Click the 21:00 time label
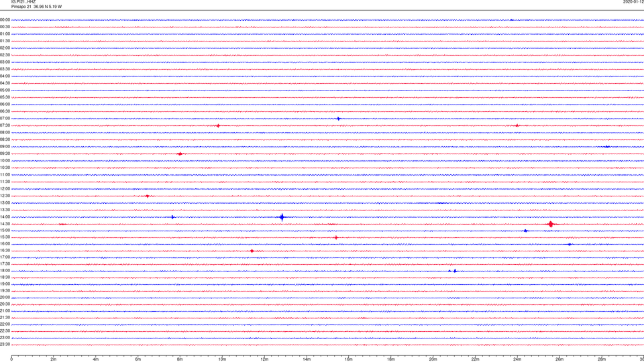This screenshot has height=362, width=644. pos(5,310)
